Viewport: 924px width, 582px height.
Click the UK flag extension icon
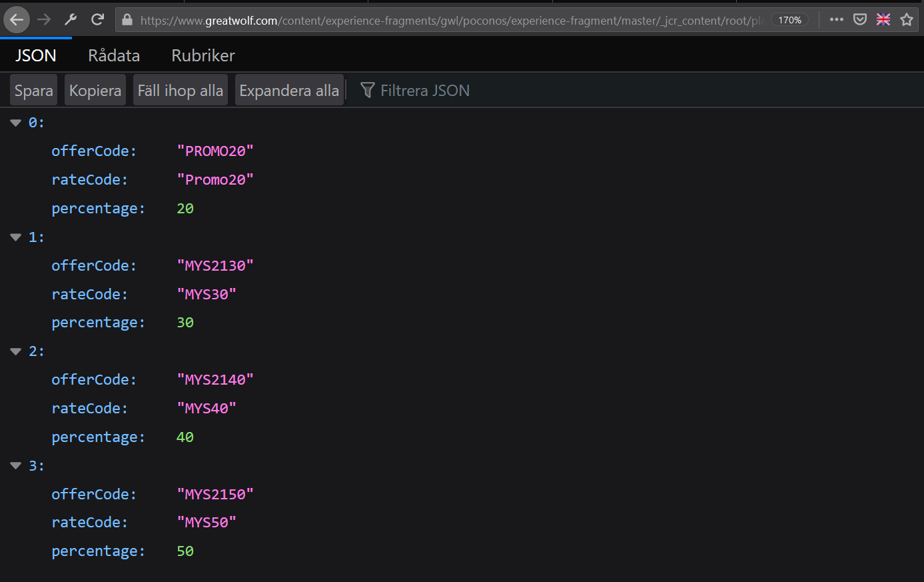(883, 20)
